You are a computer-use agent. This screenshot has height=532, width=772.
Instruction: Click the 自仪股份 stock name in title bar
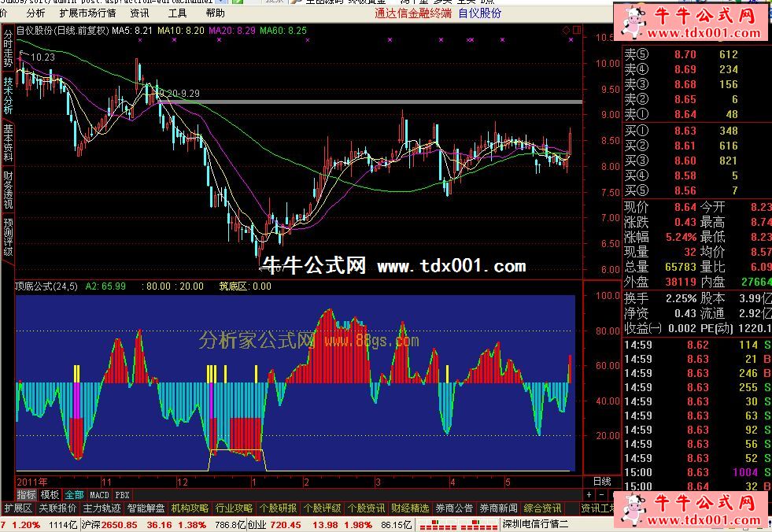point(479,13)
